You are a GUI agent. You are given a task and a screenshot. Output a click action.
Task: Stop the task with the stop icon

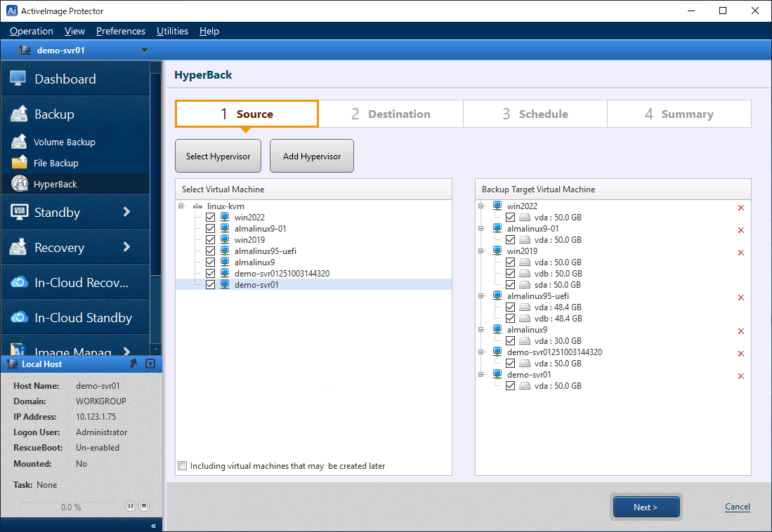tap(143, 506)
